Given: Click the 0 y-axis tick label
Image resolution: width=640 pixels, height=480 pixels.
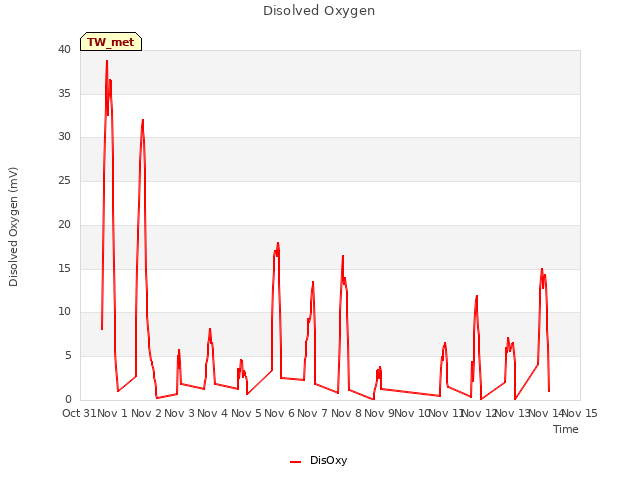Looking at the screenshot, I should pos(68,399).
